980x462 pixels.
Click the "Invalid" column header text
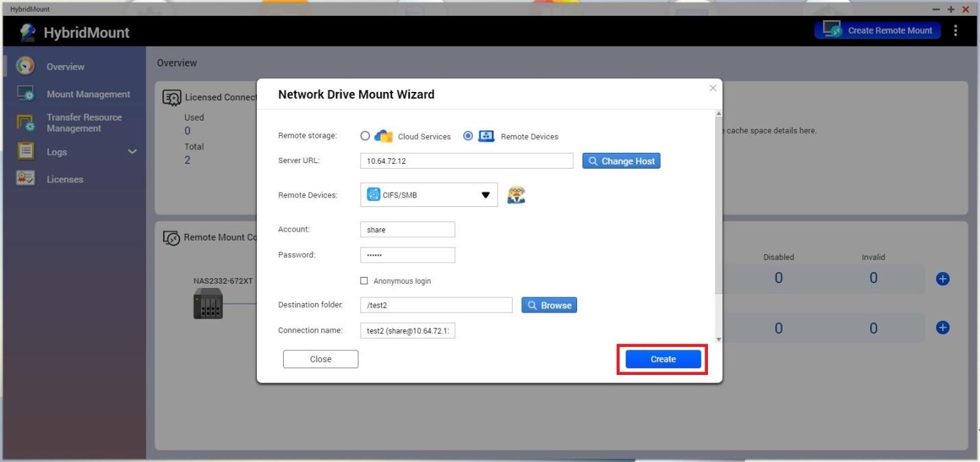point(873,257)
